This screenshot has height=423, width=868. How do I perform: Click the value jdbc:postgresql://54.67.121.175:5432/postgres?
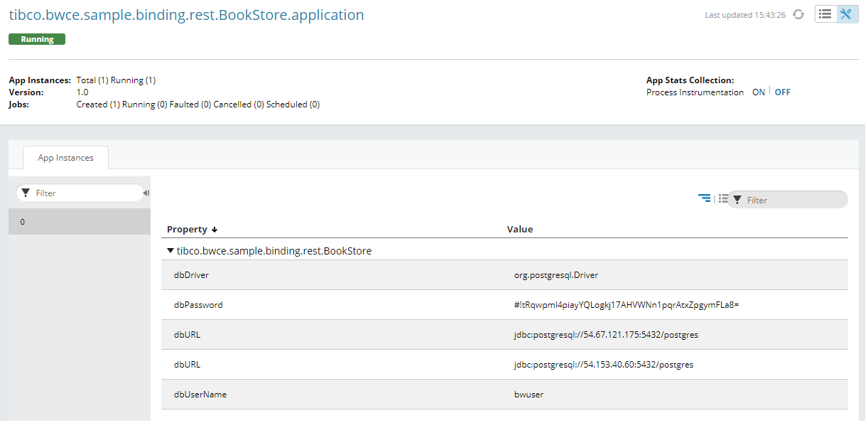pyautogui.click(x=606, y=335)
